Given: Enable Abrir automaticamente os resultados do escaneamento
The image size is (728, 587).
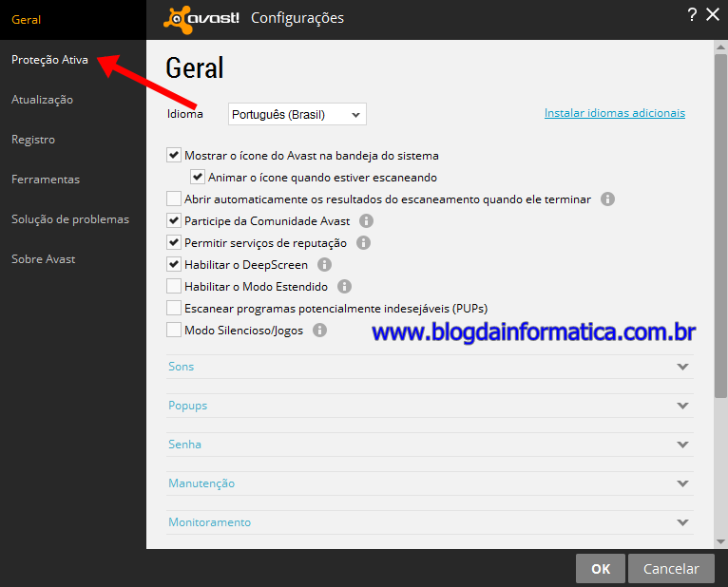Looking at the screenshot, I should click(174, 199).
